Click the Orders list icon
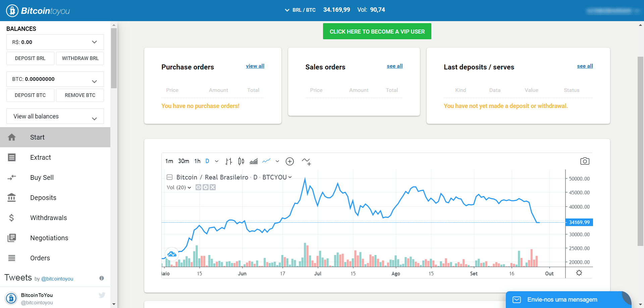Viewport: 644px width, 308px height. point(12,258)
